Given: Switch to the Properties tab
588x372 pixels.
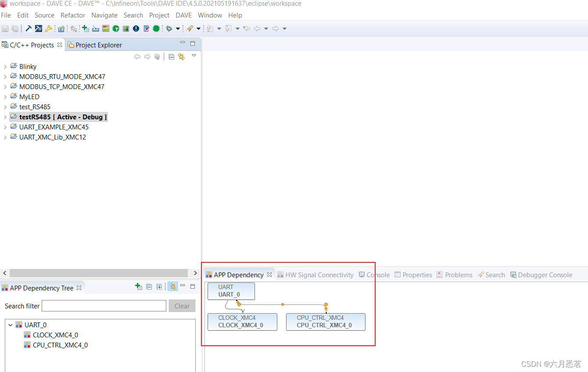Looking at the screenshot, I should pyautogui.click(x=413, y=275).
